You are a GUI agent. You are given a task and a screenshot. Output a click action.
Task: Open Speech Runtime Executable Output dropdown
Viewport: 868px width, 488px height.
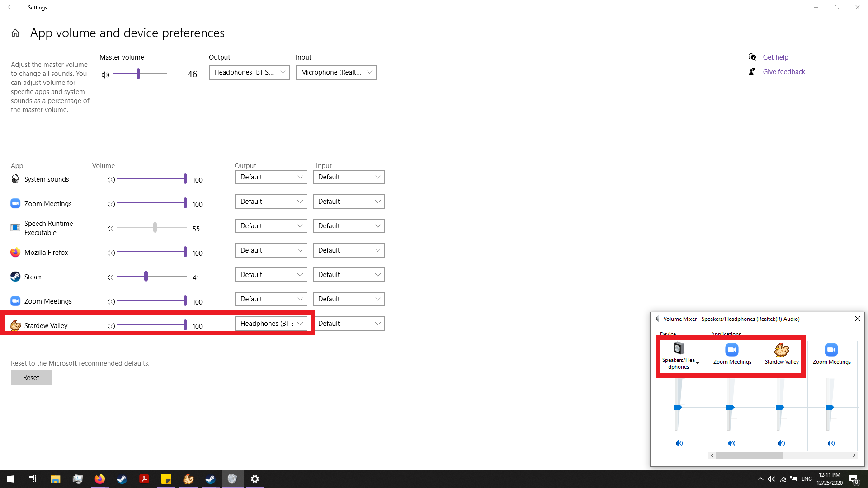pos(271,226)
